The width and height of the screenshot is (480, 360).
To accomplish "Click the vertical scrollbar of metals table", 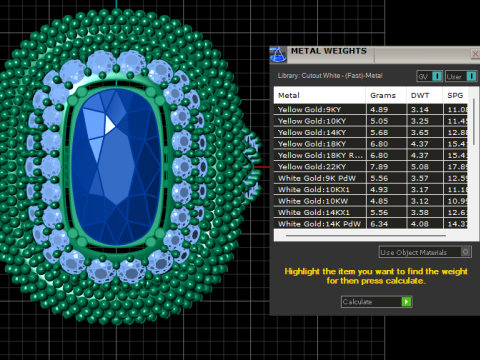I will pyautogui.click(x=473, y=122).
